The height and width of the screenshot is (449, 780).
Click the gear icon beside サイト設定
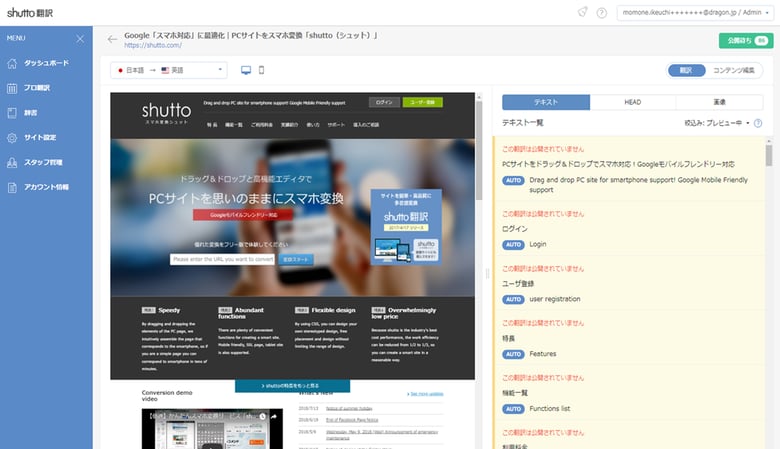pos(12,138)
